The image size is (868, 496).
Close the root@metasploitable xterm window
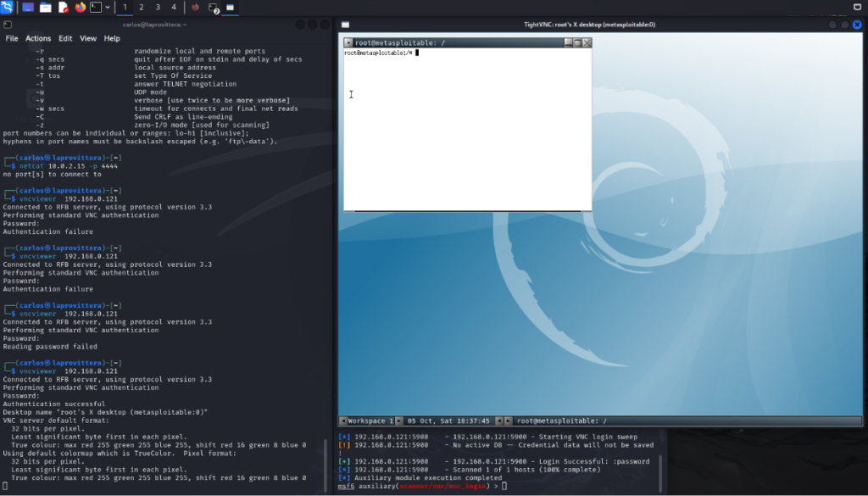click(587, 42)
